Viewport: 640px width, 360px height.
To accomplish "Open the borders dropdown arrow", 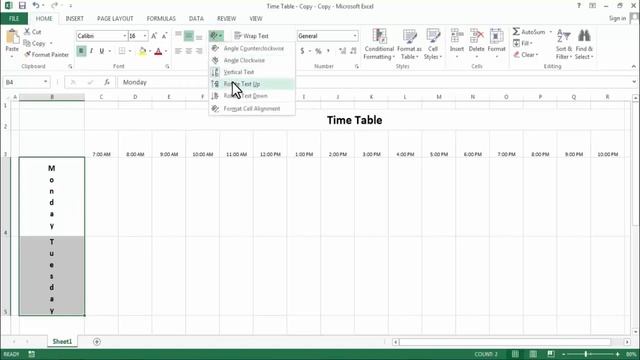I will (130, 51).
